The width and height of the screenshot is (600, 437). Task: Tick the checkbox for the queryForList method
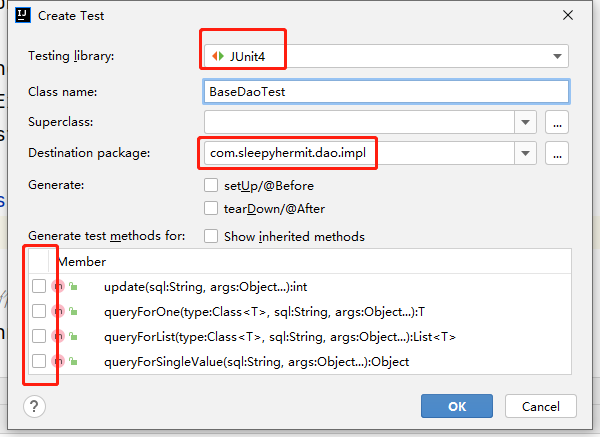pos(38,337)
